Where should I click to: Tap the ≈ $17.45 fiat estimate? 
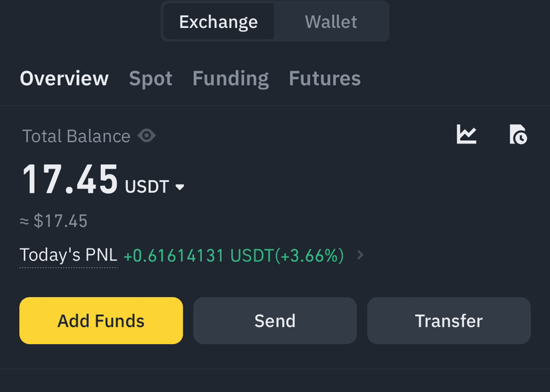pyautogui.click(x=54, y=221)
